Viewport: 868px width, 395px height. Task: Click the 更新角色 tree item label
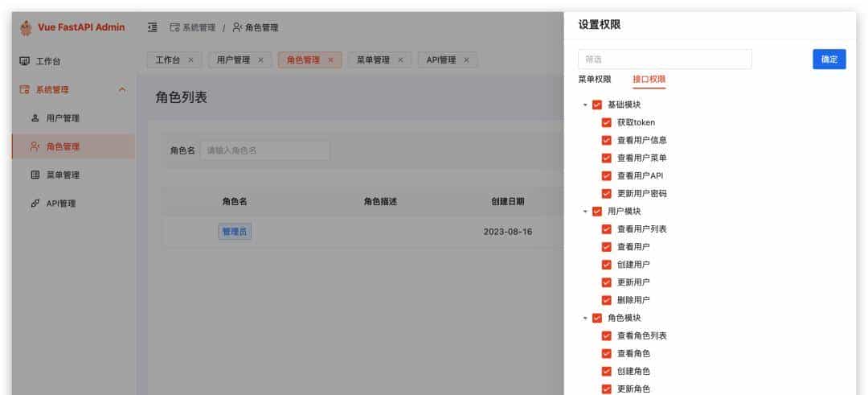click(x=633, y=389)
